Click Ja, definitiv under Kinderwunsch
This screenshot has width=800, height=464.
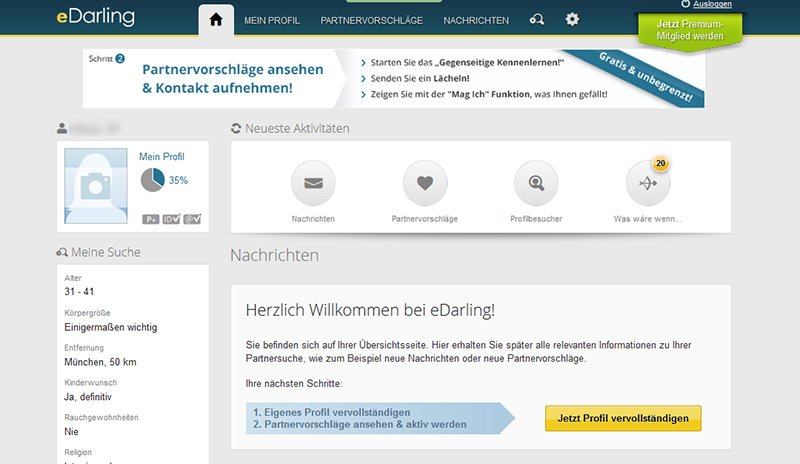pyautogui.click(x=88, y=397)
